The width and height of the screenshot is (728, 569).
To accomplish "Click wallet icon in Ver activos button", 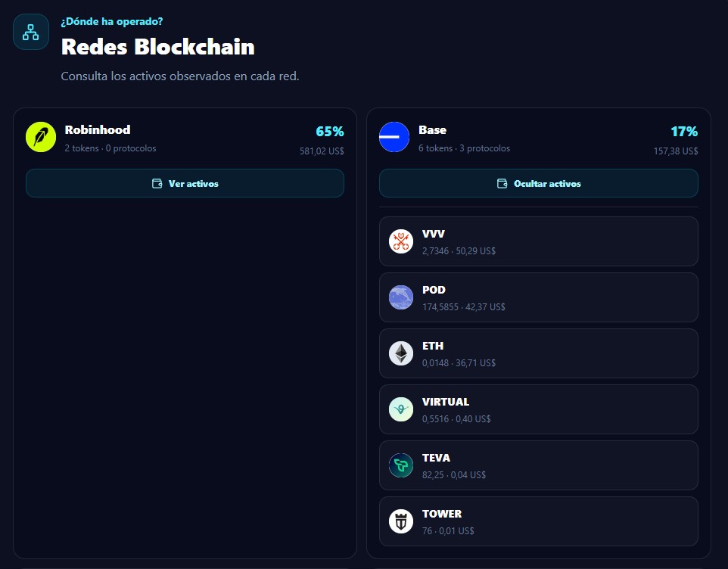I will [x=157, y=183].
